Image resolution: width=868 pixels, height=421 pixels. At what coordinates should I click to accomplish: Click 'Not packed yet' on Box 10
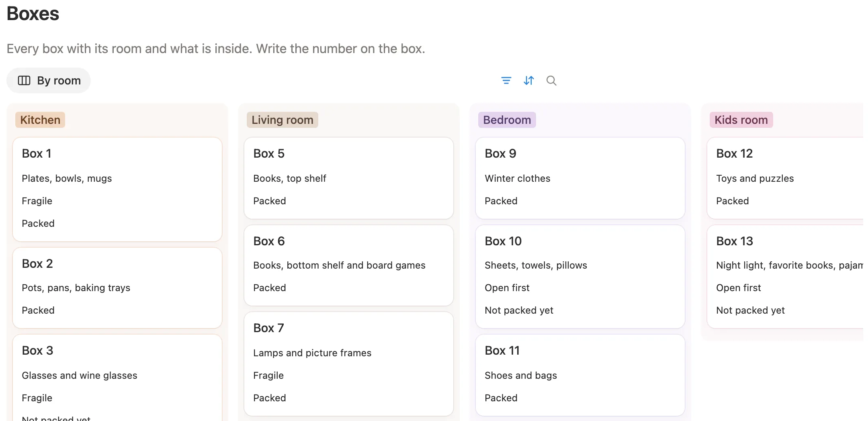click(x=519, y=310)
